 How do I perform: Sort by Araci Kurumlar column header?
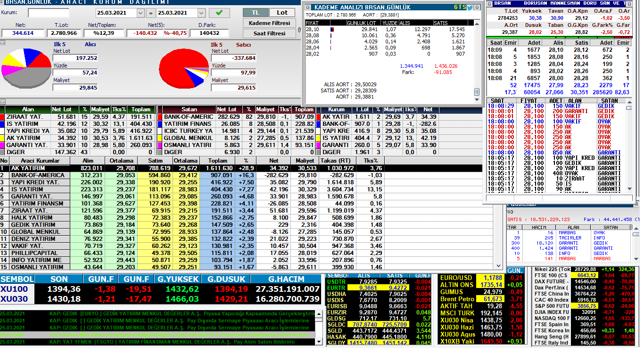[x=39, y=161]
